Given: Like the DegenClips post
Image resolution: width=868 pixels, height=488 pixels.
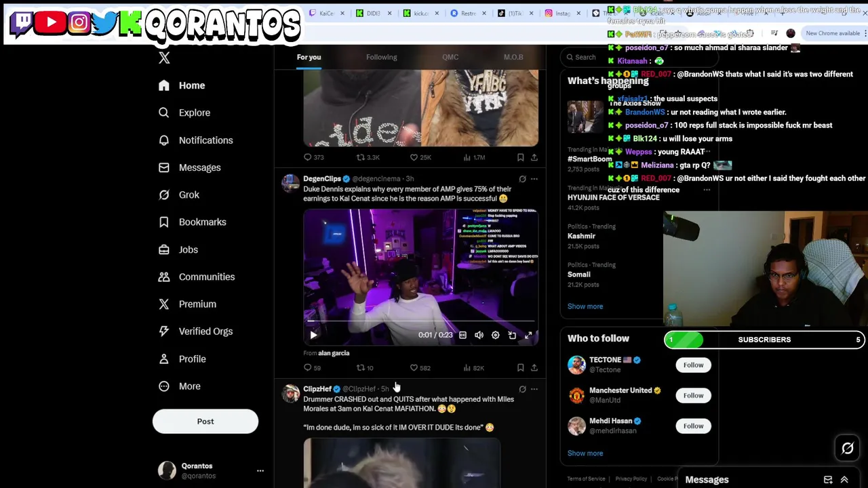Looking at the screenshot, I should coord(414,368).
